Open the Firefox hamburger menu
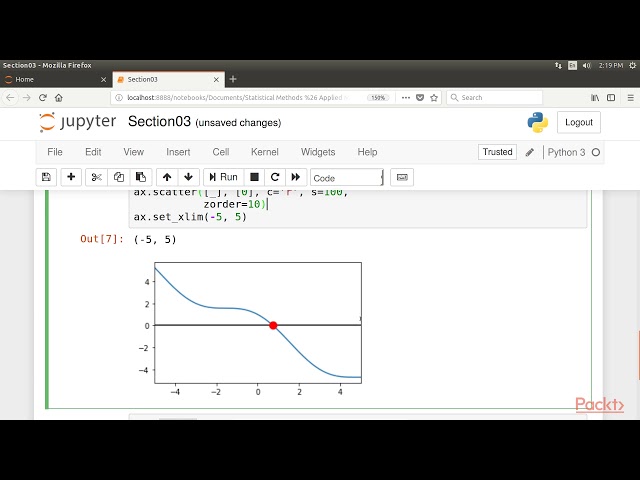 coord(631,98)
